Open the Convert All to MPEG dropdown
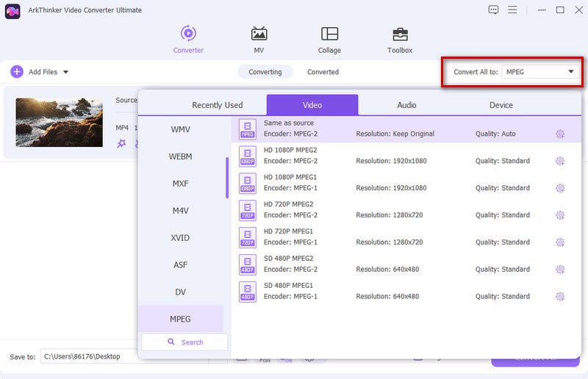Screen dimensions: 588x379 coord(540,71)
